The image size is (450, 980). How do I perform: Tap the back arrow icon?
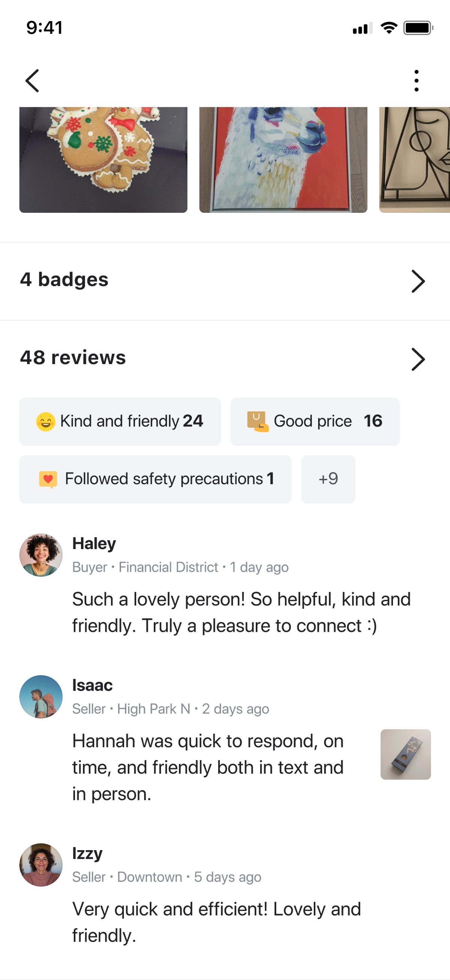pos(32,80)
